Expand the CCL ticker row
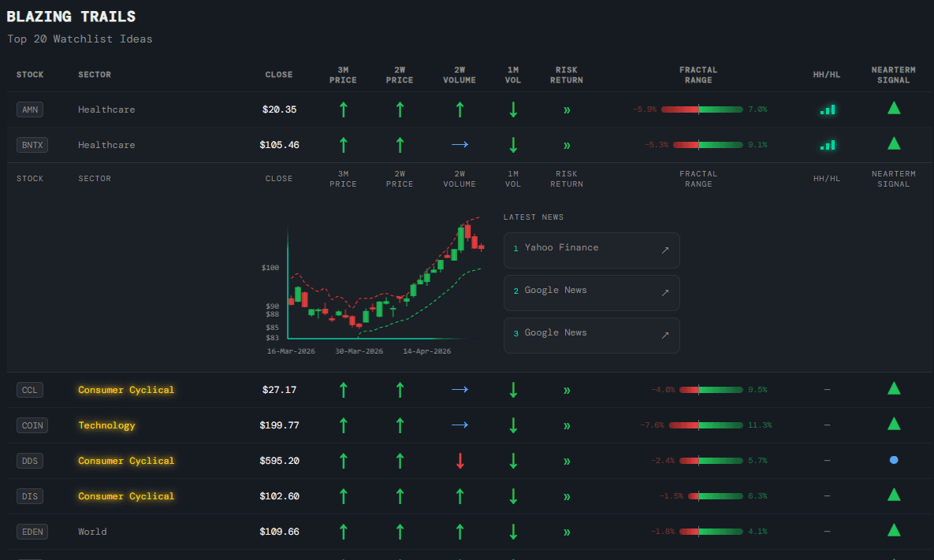 tap(30, 390)
